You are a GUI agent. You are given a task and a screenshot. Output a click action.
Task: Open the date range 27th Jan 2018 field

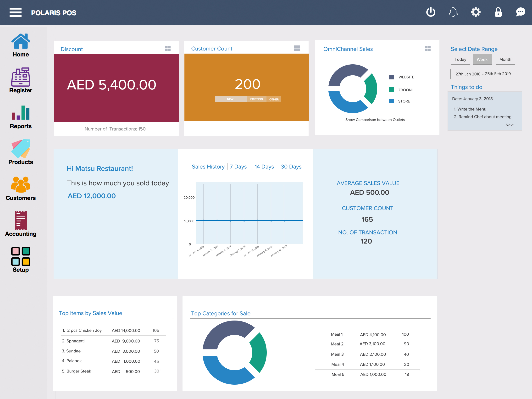coord(482,74)
